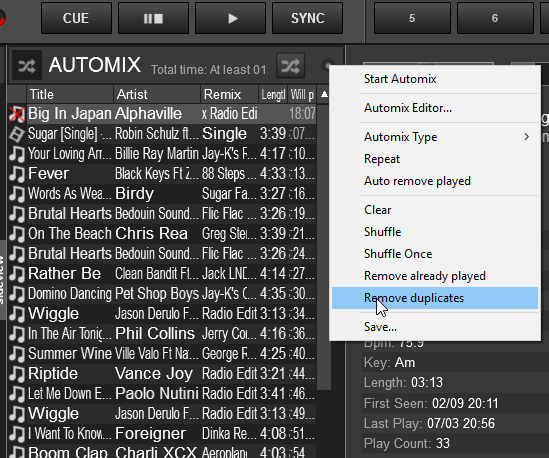Viewport: 549px width, 458px height.
Task: Click the CUE button
Action: point(76,18)
